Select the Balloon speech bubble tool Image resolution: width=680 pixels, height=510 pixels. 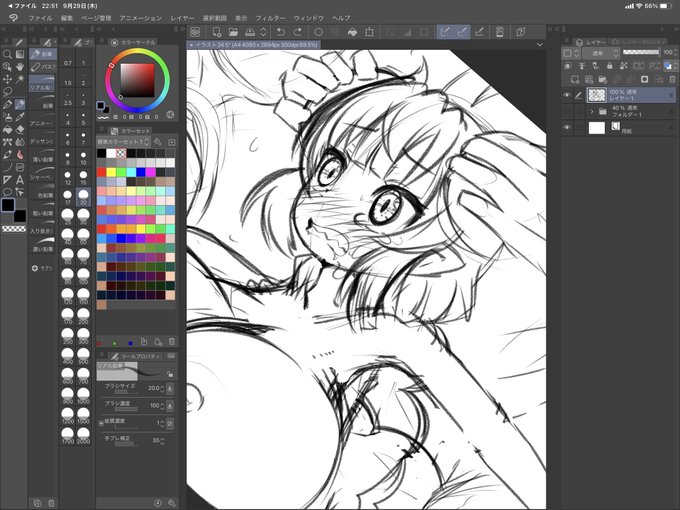(7, 192)
